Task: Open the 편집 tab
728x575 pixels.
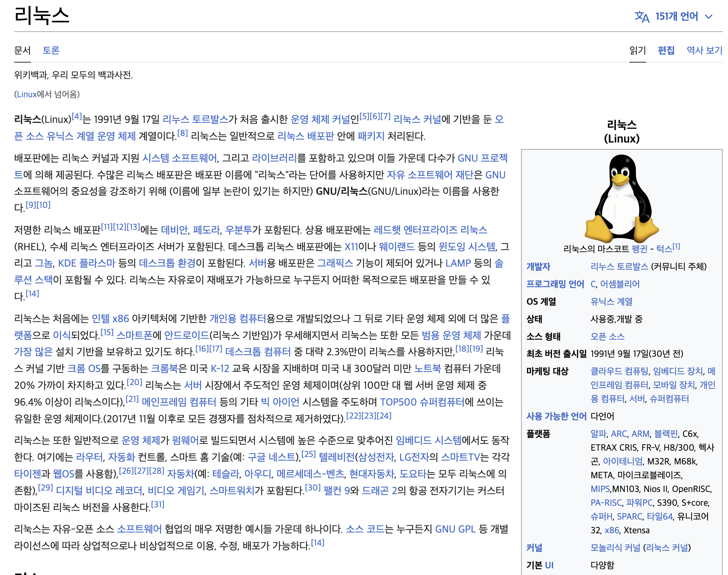Action: (666, 50)
